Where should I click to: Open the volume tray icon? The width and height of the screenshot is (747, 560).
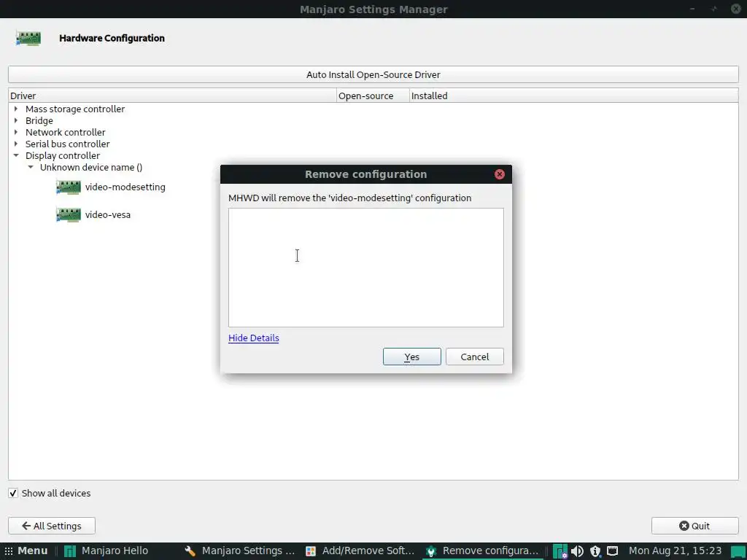(578, 551)
